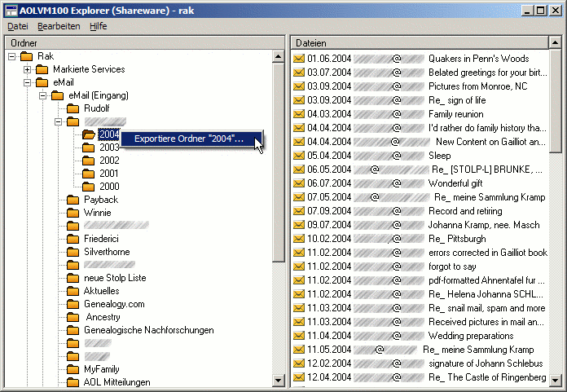
Task: Click the 2002 folder icon
Action: (89, 161)
